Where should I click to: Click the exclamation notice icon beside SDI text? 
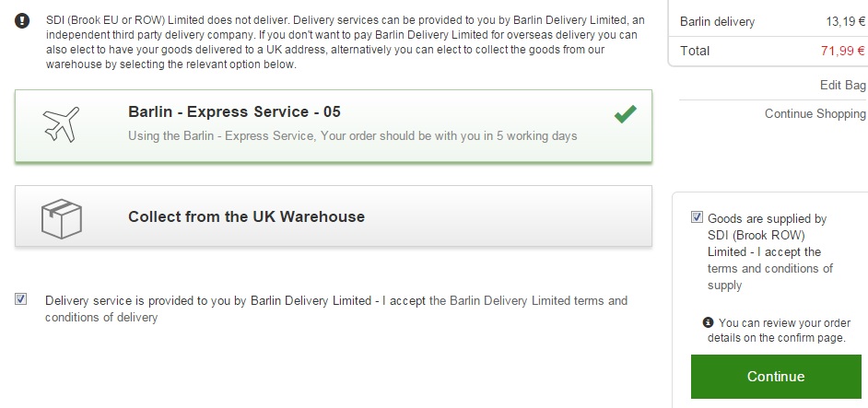pyautogui.click(x=23, y=20)
